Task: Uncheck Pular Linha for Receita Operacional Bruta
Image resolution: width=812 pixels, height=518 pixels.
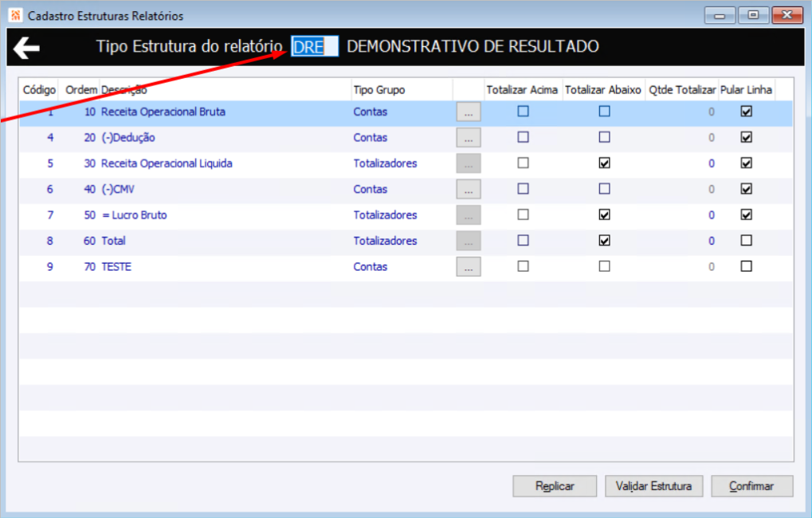Action: [x=746, y=112]
